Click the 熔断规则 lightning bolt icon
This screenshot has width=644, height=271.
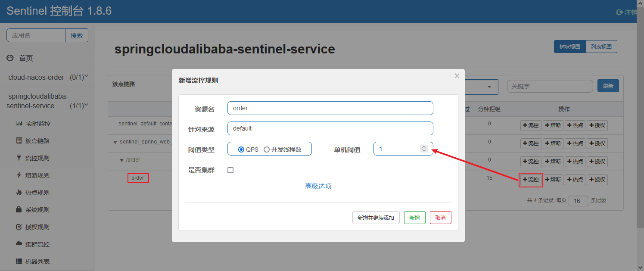19,175
